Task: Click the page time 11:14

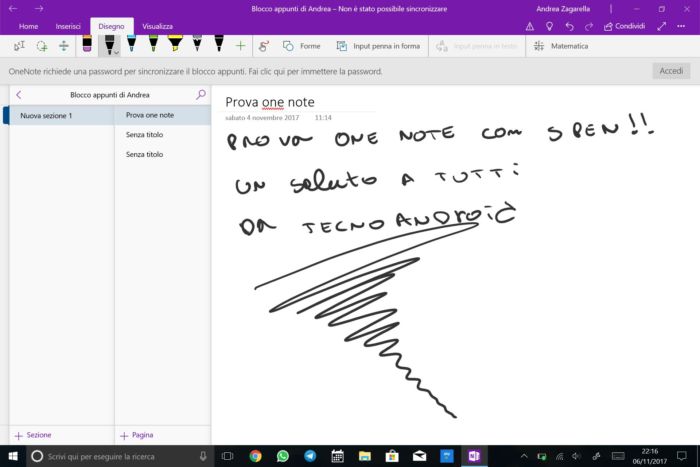Action: coord(323,118)
